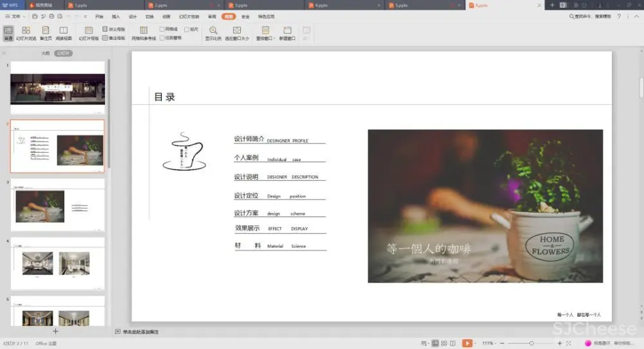
Task: Switch to the 备注页 notes page view
Action: point(46,33)
